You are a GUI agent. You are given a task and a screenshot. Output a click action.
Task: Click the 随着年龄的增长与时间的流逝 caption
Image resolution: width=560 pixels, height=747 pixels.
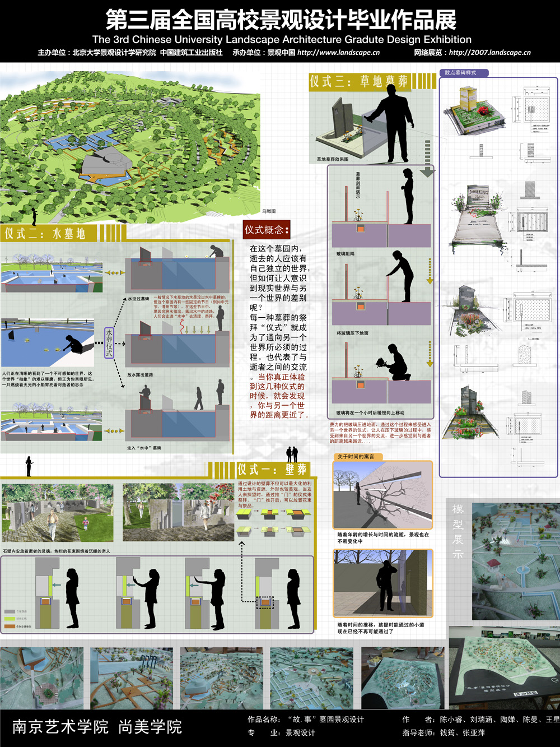click(383, 538)
